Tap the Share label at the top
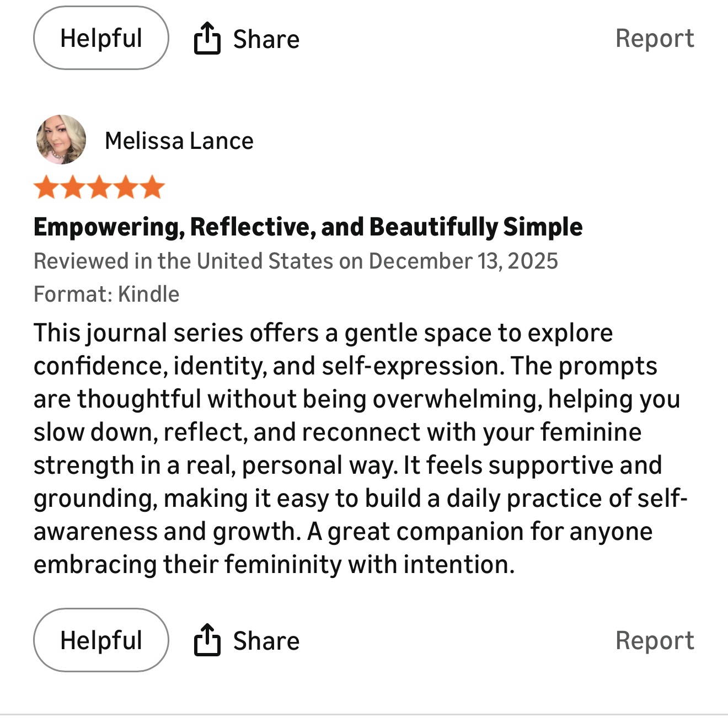 coord(266,39)
